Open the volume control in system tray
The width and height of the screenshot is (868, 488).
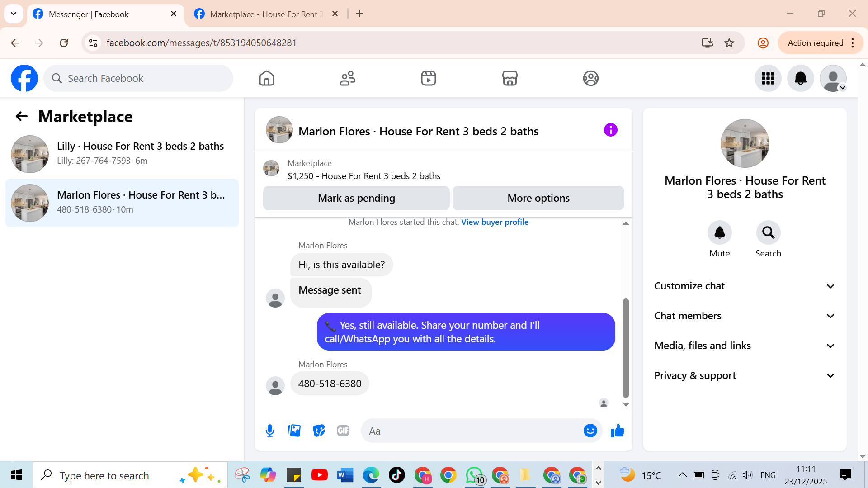(747, 475)
